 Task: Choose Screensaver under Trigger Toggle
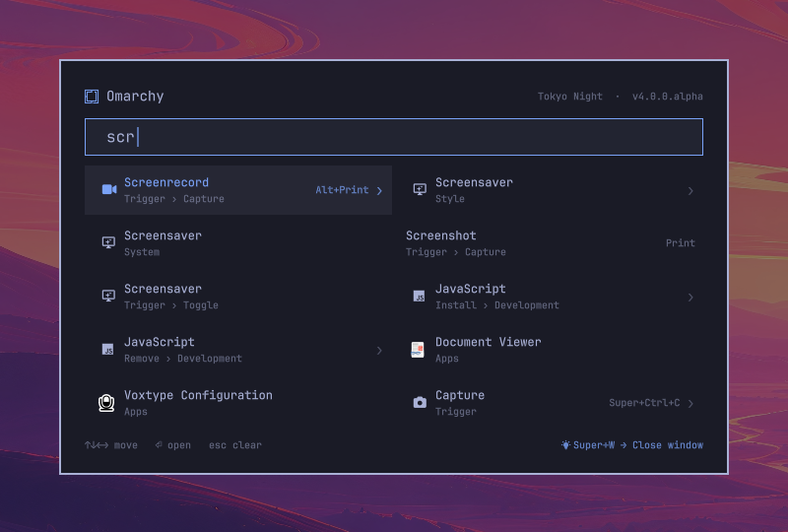pyautogui.click(x=238, y=297)
